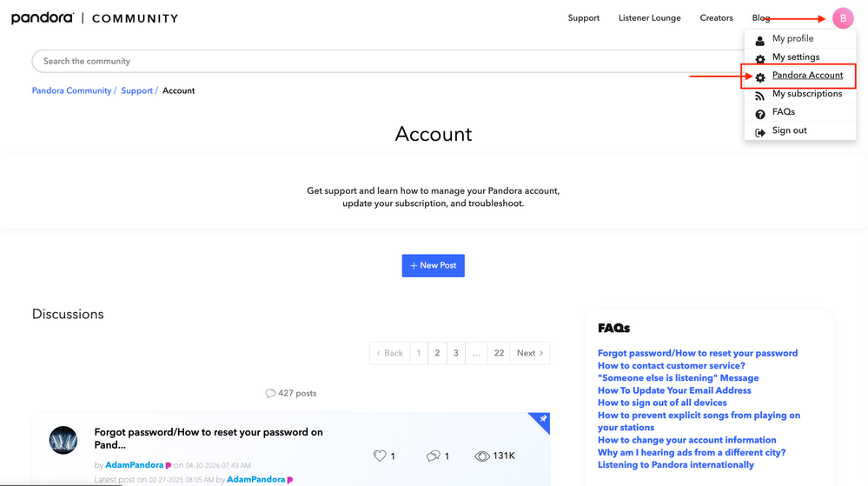Click the My settings gear icon
The width and height of the screenshot is (868, 486).
point(760,58)
